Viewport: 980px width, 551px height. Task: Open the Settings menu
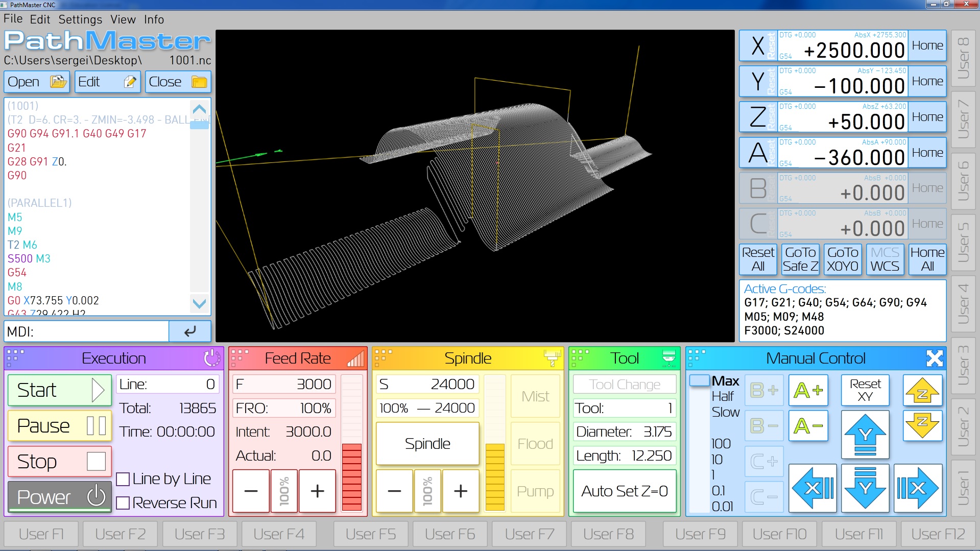pyautogui.click(x=80, y=19)
